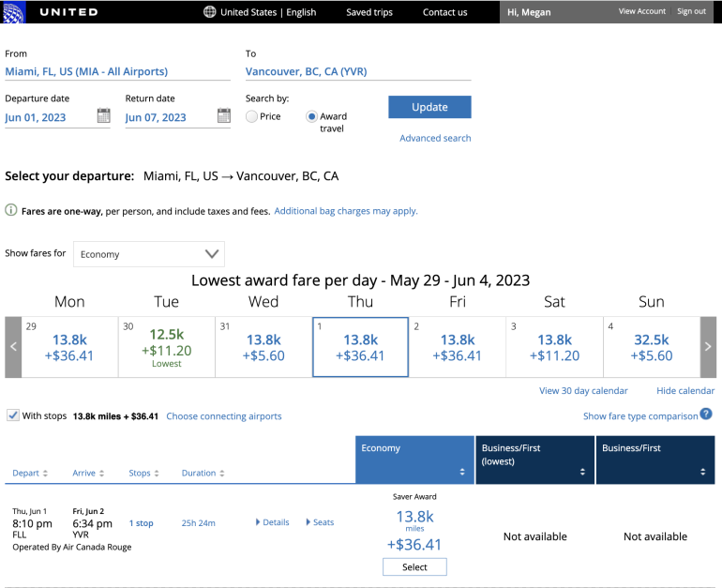The image size is (722, 588).
Task: Uncheck the With stops checkbox
Action: 12,415
